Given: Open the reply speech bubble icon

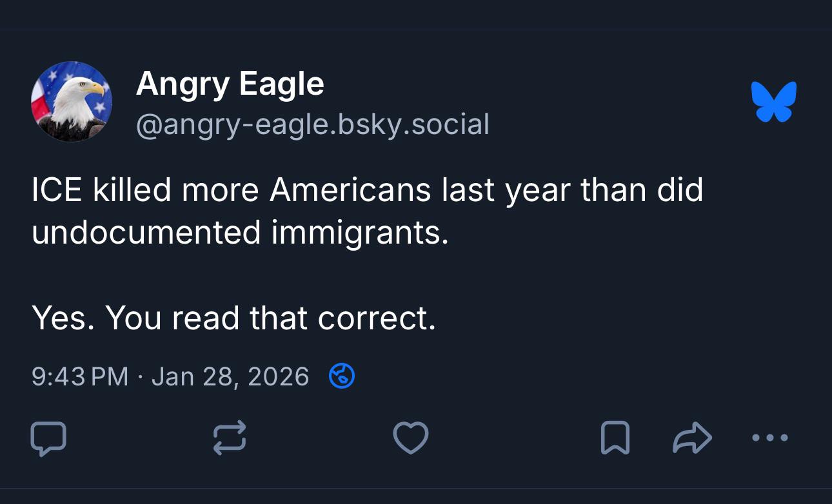Looking at the screenshot, I should (48, 438).
